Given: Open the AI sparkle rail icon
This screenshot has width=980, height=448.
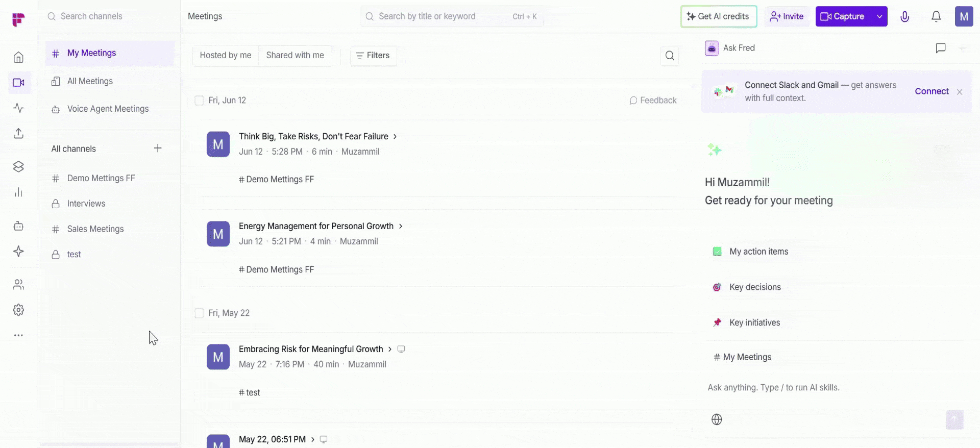Looking at the screenshot, I should coord(18,251).
